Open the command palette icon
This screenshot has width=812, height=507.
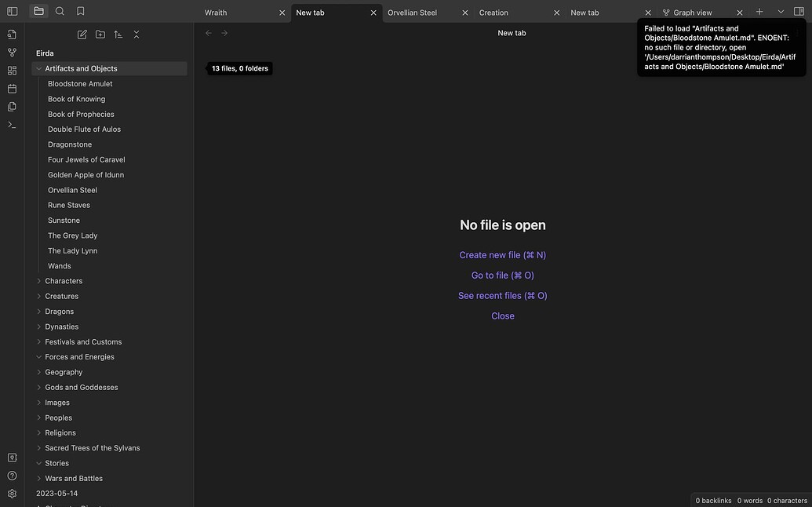click(12, 125)
